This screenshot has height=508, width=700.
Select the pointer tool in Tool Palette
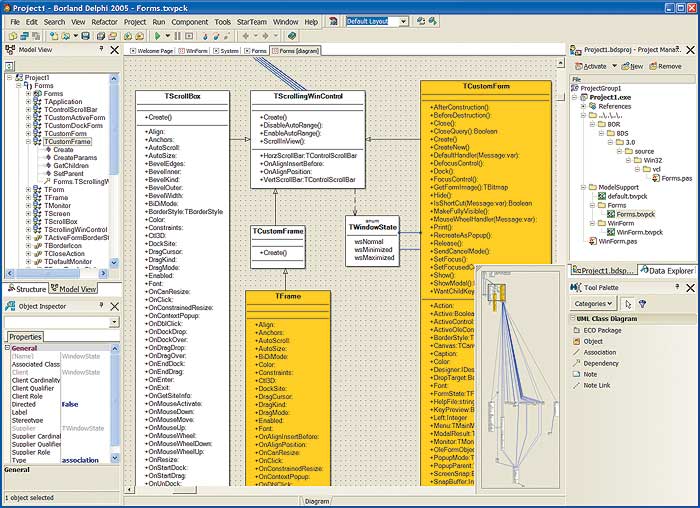click(x=628, y=304)
